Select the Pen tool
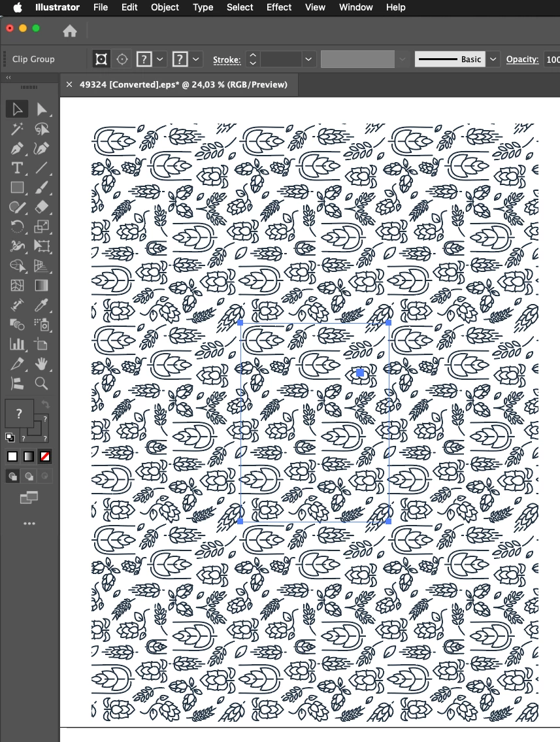Image resolution: width=560 pixels, height=742 pixels. [17, 148]
